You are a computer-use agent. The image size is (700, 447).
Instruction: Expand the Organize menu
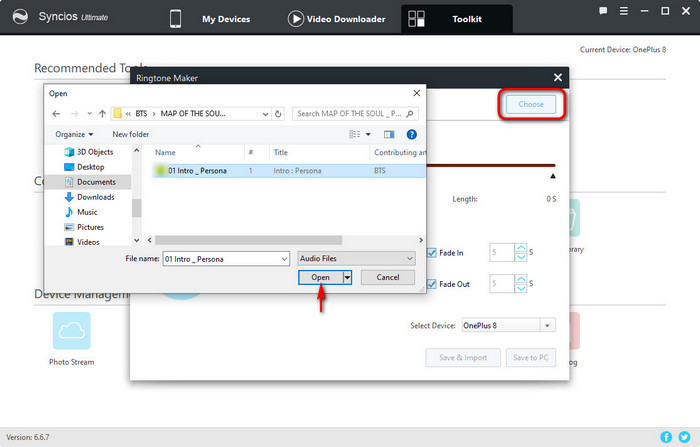tap(75, 134)
